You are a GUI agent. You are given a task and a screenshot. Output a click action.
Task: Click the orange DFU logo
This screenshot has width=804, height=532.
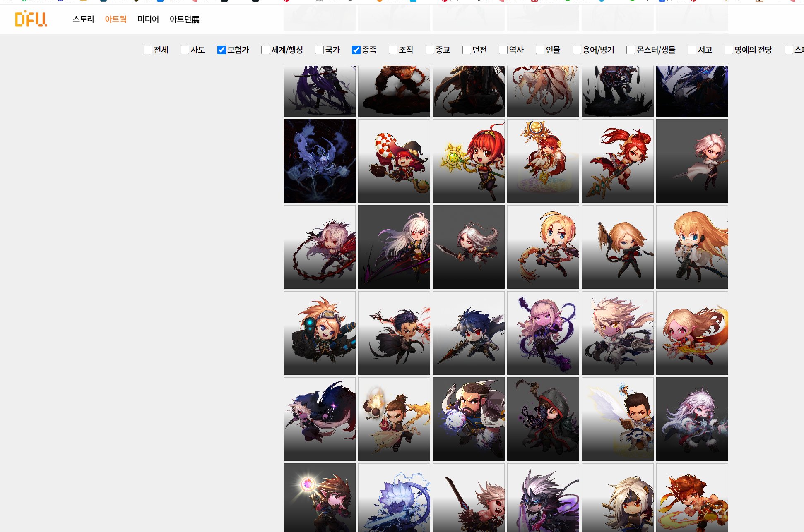pos(31,19)
